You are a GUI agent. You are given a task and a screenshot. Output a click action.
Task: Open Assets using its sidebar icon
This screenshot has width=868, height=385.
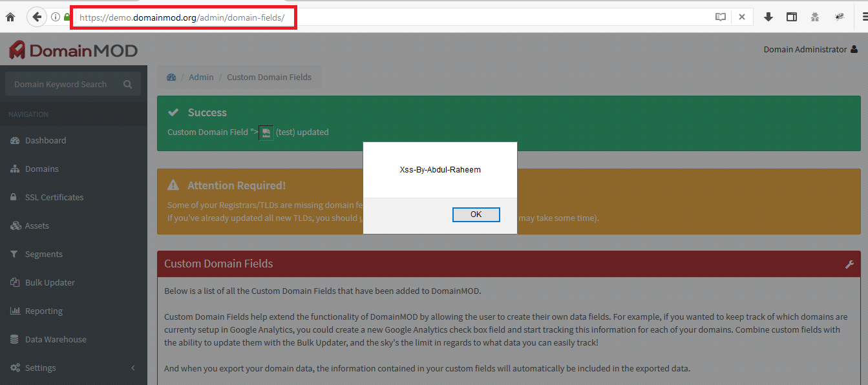[x=16, y=225]
